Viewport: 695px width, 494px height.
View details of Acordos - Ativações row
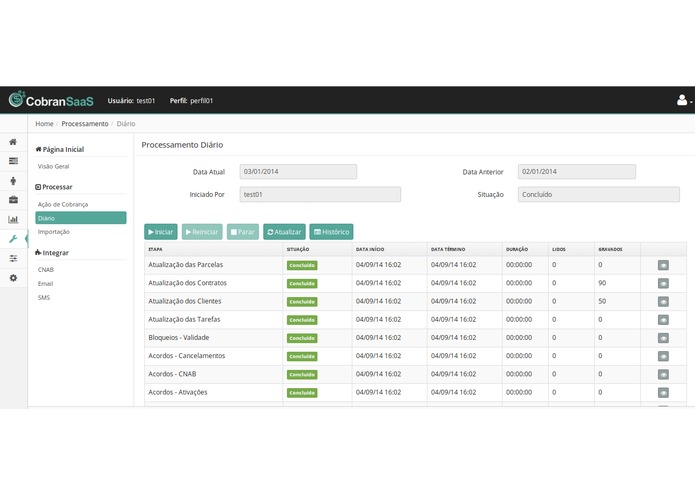(x=663, y=393)
